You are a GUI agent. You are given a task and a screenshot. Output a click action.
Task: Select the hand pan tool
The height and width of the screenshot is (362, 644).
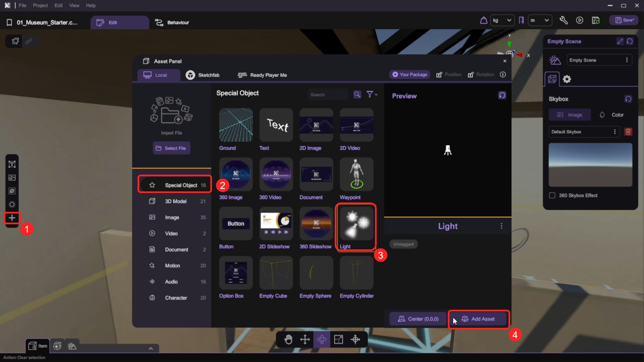(288, 340)
